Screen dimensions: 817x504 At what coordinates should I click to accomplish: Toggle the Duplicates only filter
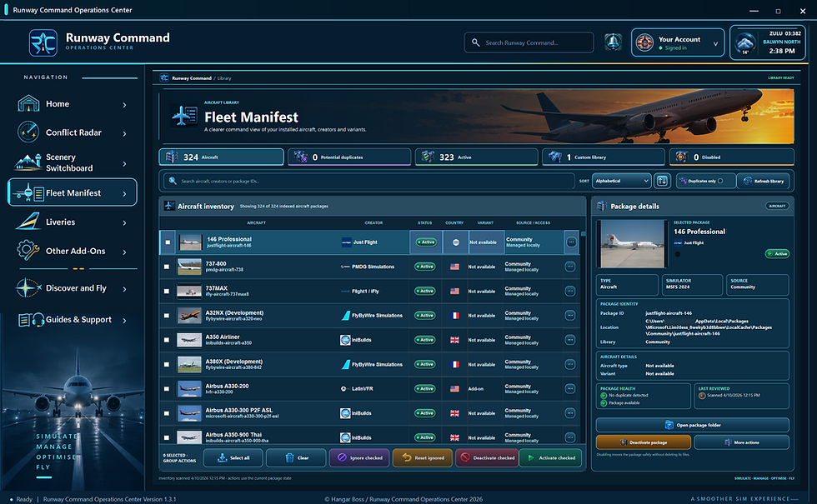coord(706,182)
